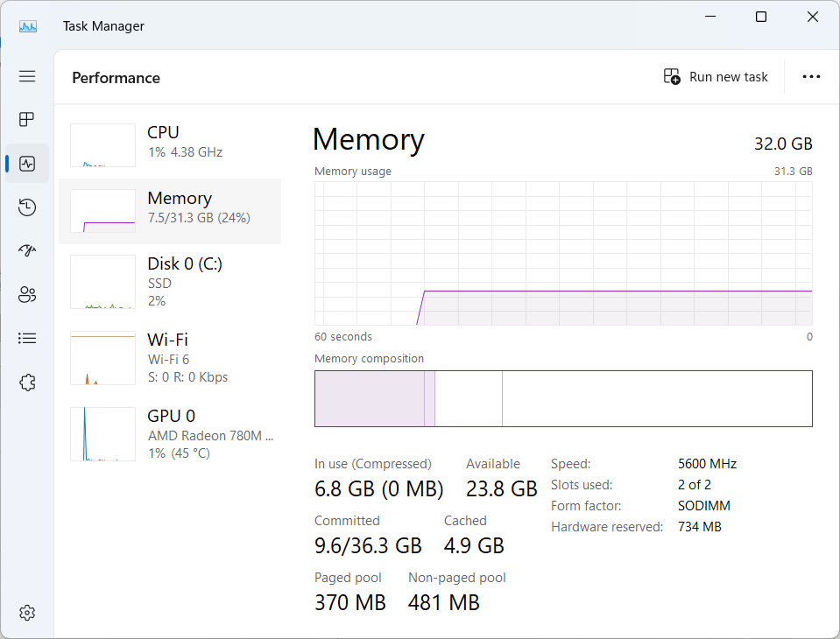Open Startup apps page icon

27,251
